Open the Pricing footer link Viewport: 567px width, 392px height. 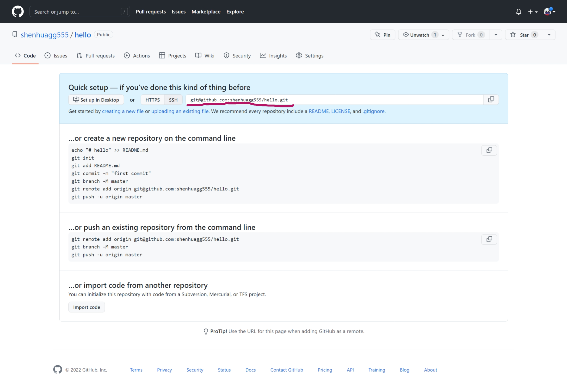(325, 370)
